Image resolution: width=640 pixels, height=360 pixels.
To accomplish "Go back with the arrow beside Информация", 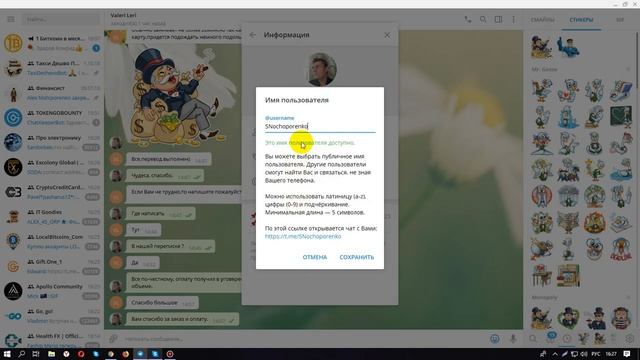I will (x=253, y=35).
